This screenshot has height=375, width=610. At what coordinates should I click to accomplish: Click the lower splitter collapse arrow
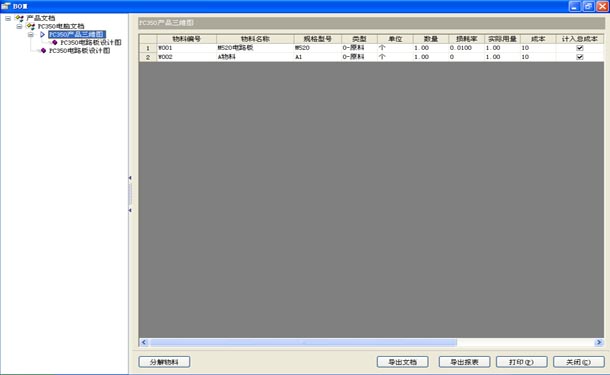coord(130,210)
